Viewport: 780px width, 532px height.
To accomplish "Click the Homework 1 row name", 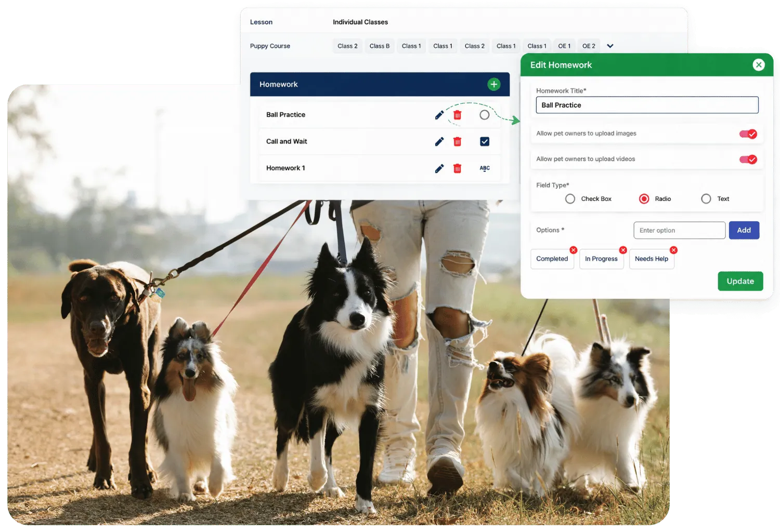I will (x=285, y=168).
